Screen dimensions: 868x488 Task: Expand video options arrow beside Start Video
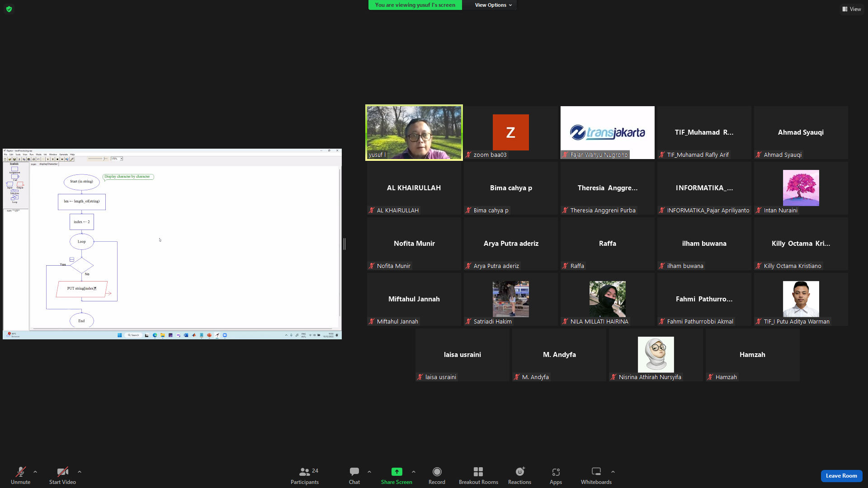tap(80, 472)
